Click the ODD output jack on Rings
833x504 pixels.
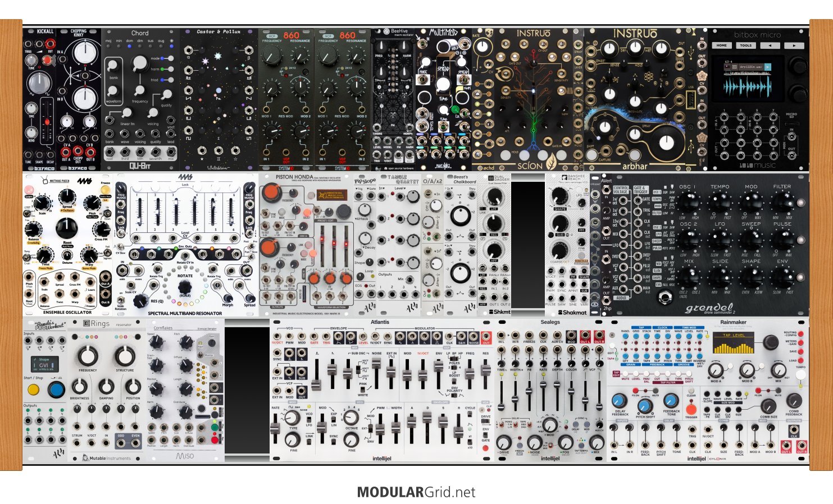pyautogui.click(x=121, y=443)
